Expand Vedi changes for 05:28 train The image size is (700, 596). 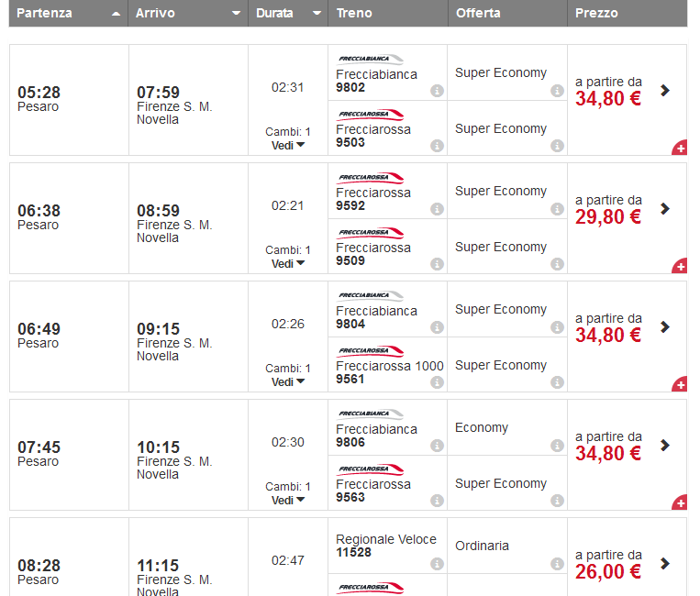288,145
